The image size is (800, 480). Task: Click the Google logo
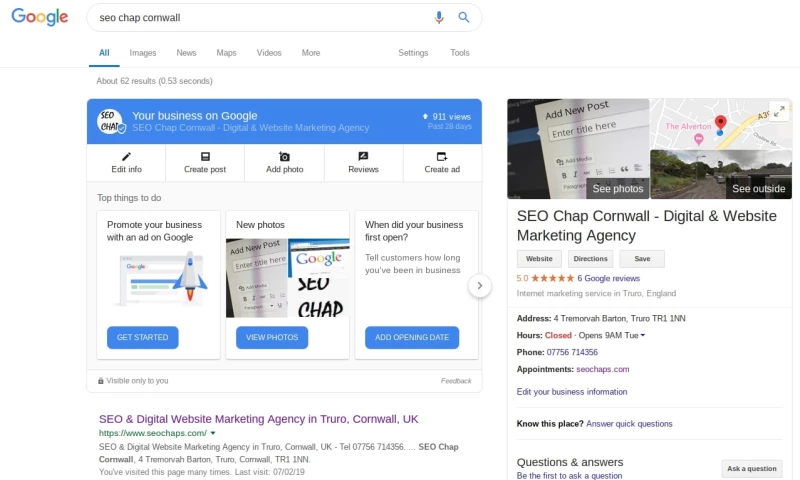[40, 17]
